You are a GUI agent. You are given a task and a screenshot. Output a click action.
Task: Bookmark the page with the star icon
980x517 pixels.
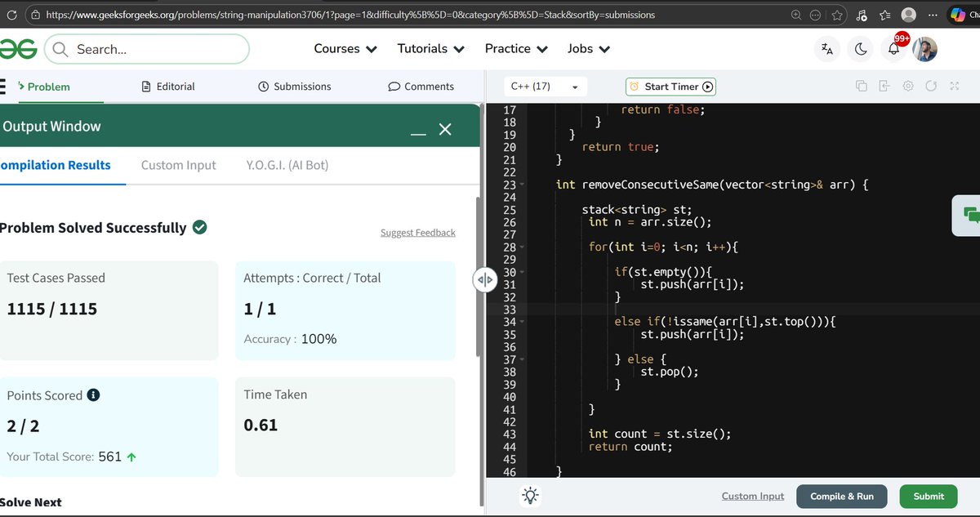click(837, 14)
